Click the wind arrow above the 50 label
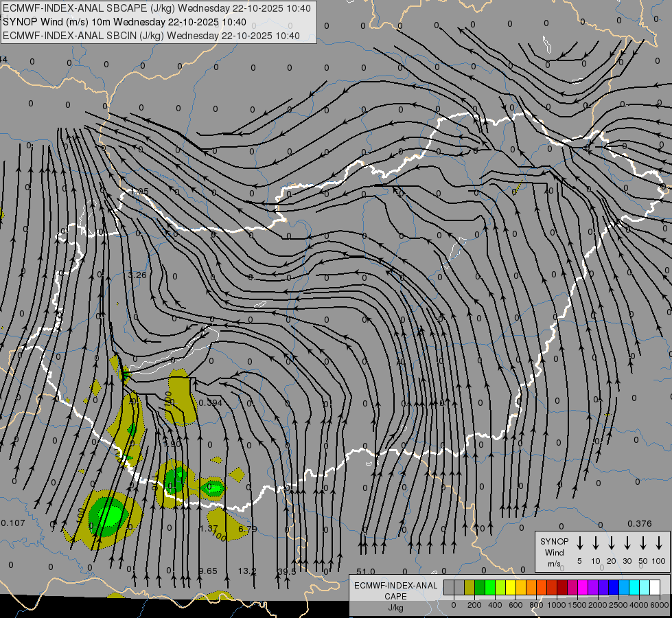The width and height of the screenshot is (672, 618). (x=643, y=543)
